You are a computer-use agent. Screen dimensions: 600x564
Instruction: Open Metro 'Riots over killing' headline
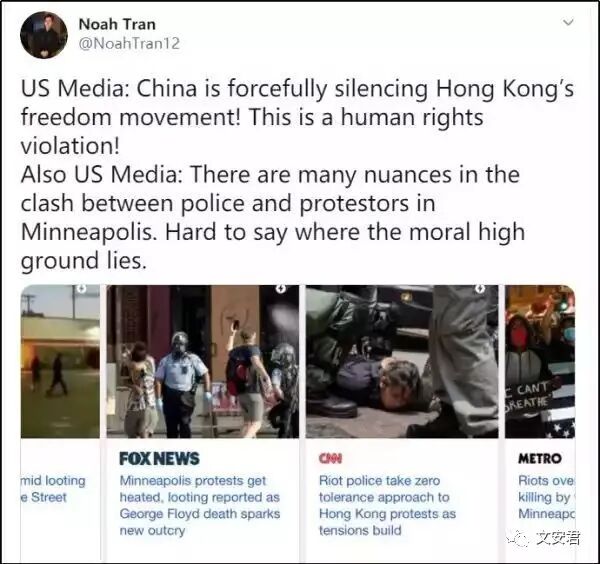pyautogui.click(x=546, y=497)
